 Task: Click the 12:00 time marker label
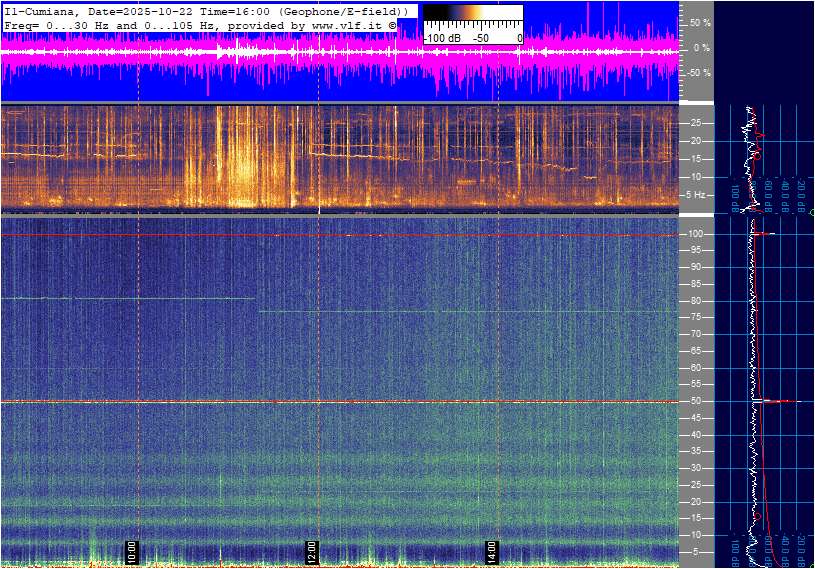click(x=311, y=551)
